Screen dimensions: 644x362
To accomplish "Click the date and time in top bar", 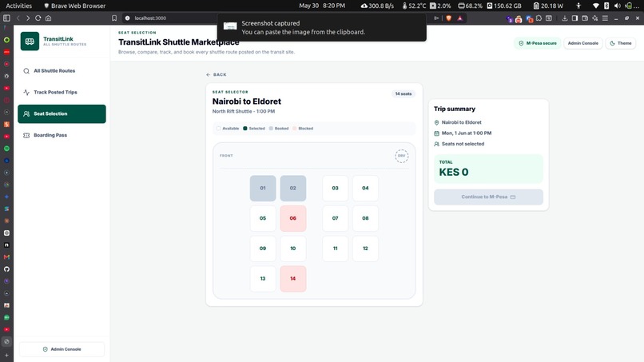I will (x=322, y=6).
